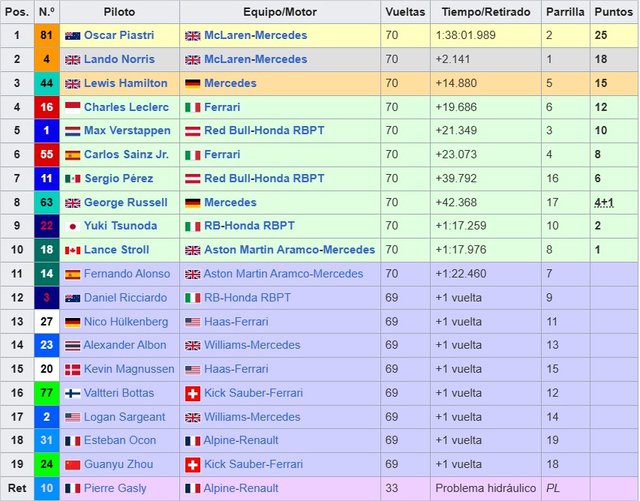
Task: Click the teal number 44 cell
Action: click(x=47, y=83)
